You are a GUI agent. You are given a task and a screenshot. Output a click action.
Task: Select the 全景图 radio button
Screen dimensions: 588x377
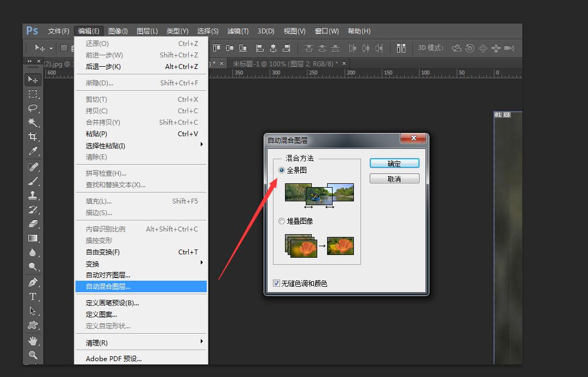tap(282, 170)
